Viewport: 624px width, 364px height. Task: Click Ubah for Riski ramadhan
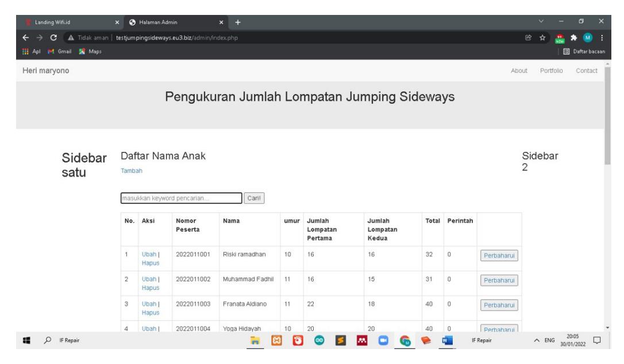[x=149, y=254]
